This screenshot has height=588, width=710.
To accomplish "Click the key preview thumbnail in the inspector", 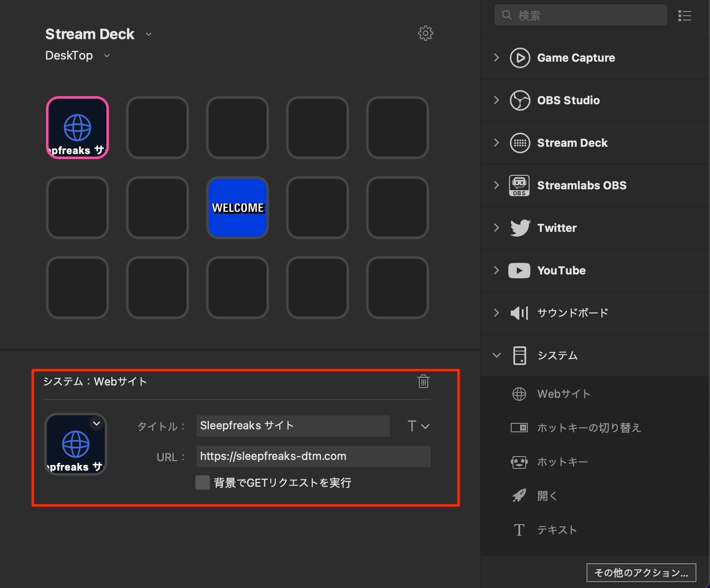I will click(x=75, y=444).
